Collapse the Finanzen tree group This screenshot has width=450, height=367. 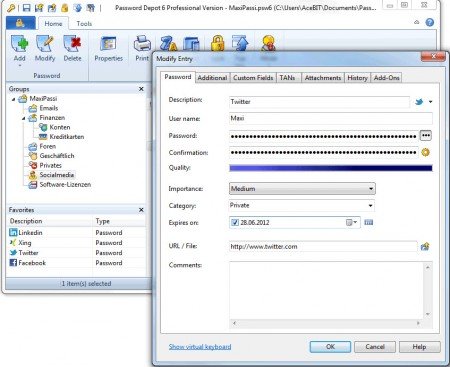click(x=24, y=118)
